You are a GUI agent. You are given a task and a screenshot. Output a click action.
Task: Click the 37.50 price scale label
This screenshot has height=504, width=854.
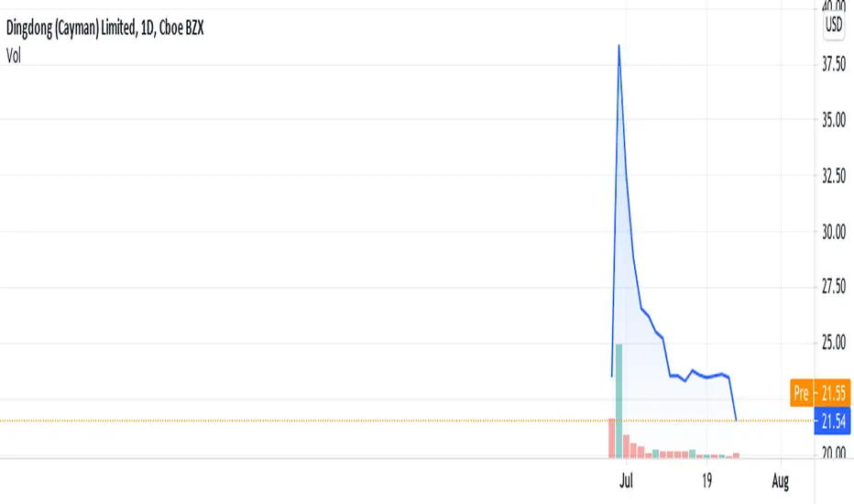pyautogui.click(x=834, y=64)
